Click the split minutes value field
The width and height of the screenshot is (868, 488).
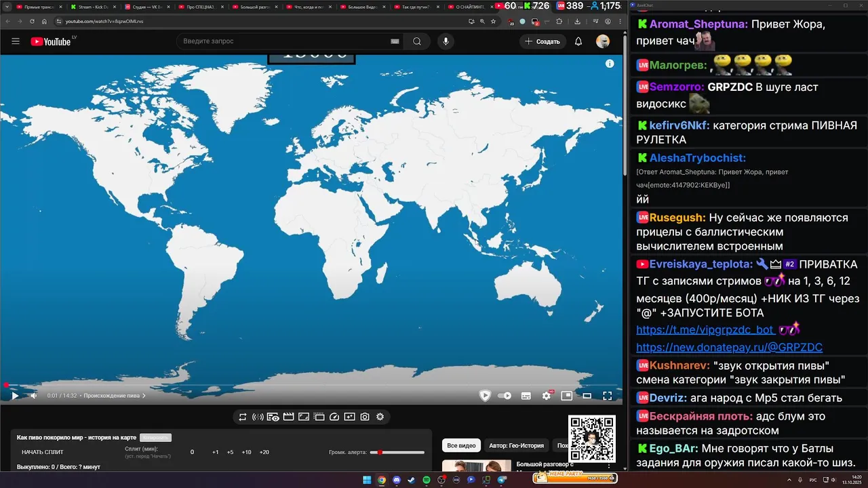point(192,452)
